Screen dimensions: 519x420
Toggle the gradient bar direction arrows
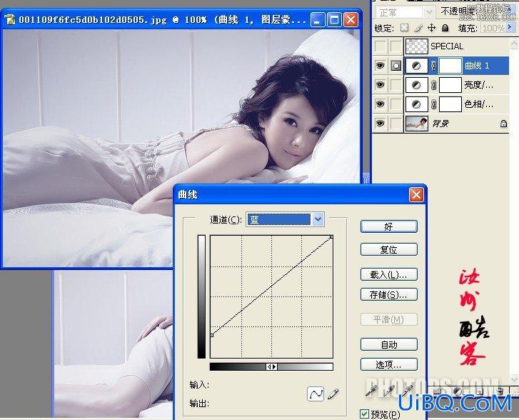pos(272,366)
